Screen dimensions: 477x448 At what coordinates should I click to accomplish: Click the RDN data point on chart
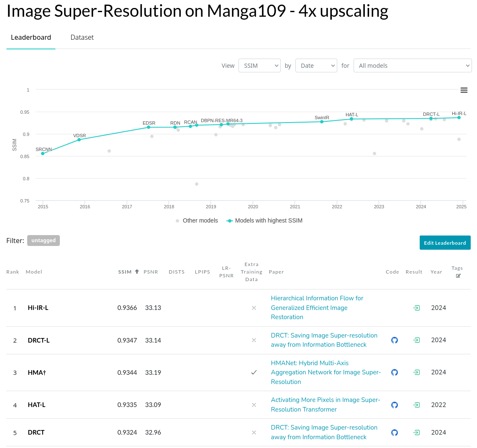pyautogui.click(x=175, y=127)
